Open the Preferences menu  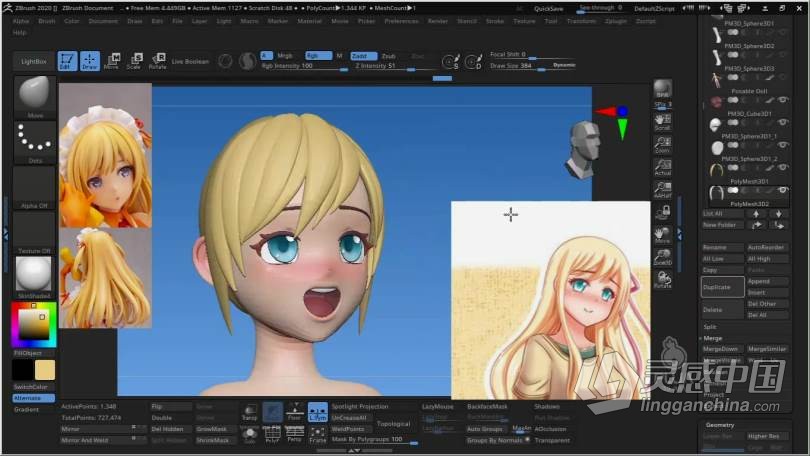pos(401,21)
